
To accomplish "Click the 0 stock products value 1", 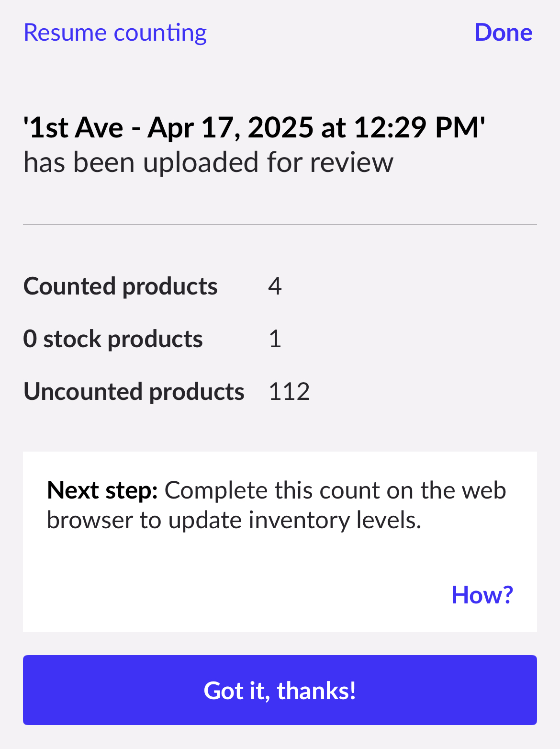I will (275, 339).
